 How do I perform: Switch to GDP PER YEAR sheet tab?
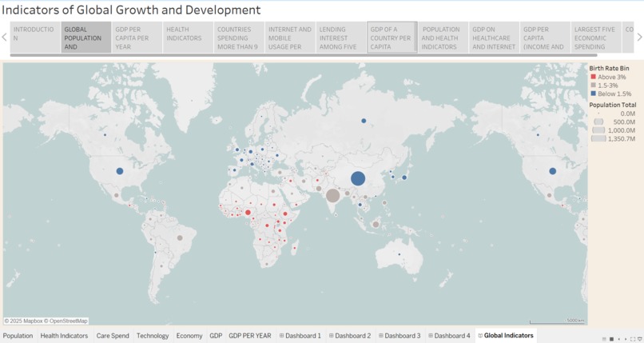[x=250, y=336]
